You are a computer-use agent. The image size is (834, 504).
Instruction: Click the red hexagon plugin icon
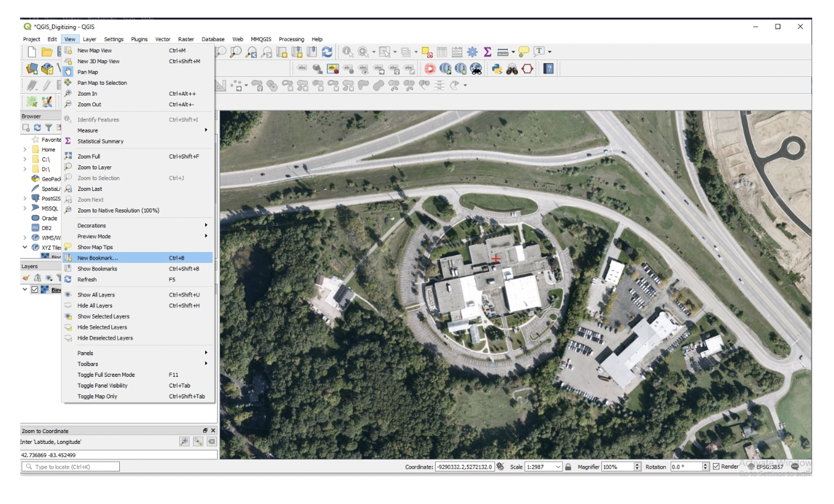pyautogui.click(x=527, y=69)
